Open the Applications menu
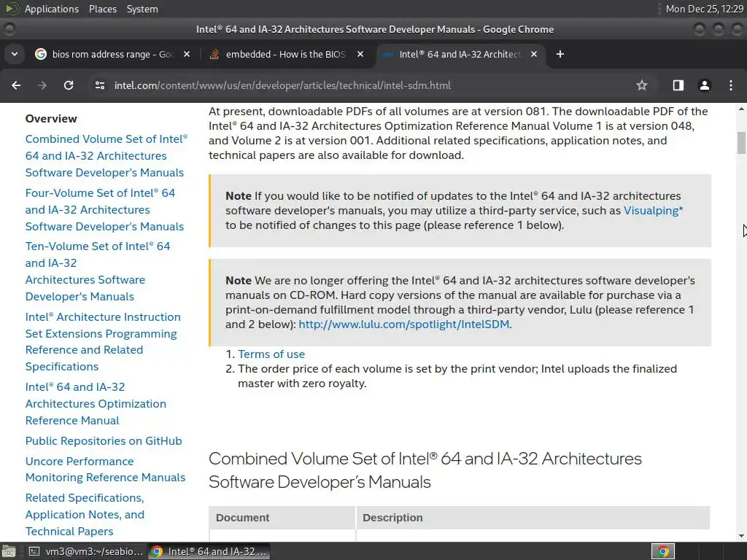The width and height of the screenshot is (747, 560). pos(51,9)
